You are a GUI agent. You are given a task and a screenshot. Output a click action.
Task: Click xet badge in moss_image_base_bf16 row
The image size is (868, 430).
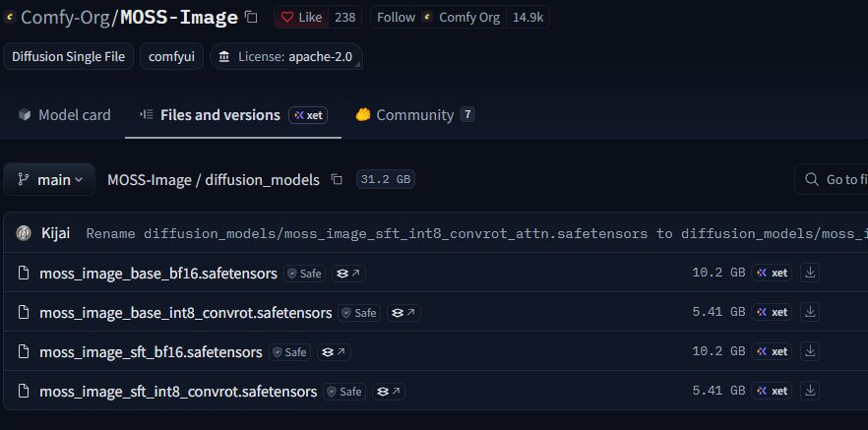click(x=772, y=273)
